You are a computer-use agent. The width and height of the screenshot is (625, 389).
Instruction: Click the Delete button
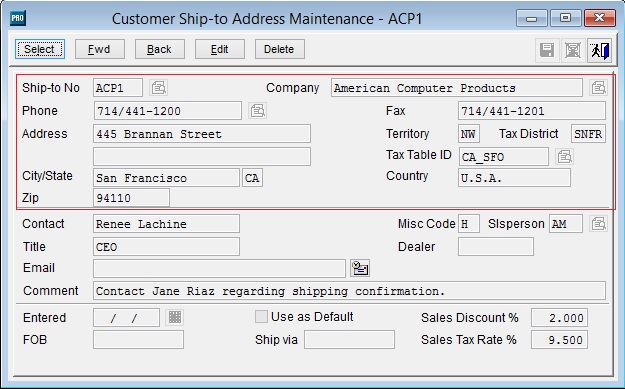[x=279, y=49]
